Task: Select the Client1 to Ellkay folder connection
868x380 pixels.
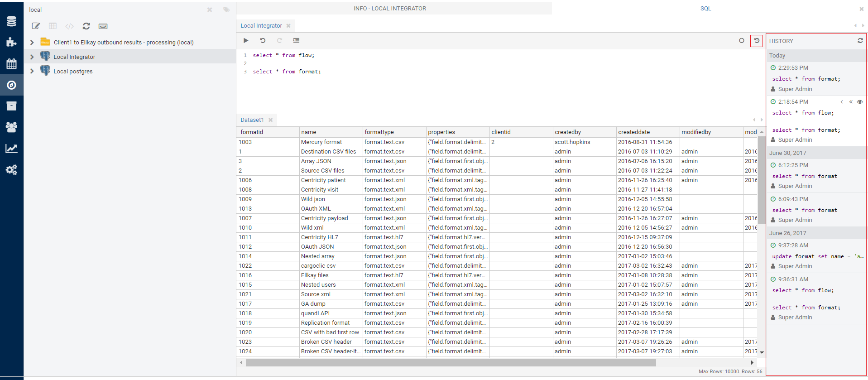Action: (124, 42)
